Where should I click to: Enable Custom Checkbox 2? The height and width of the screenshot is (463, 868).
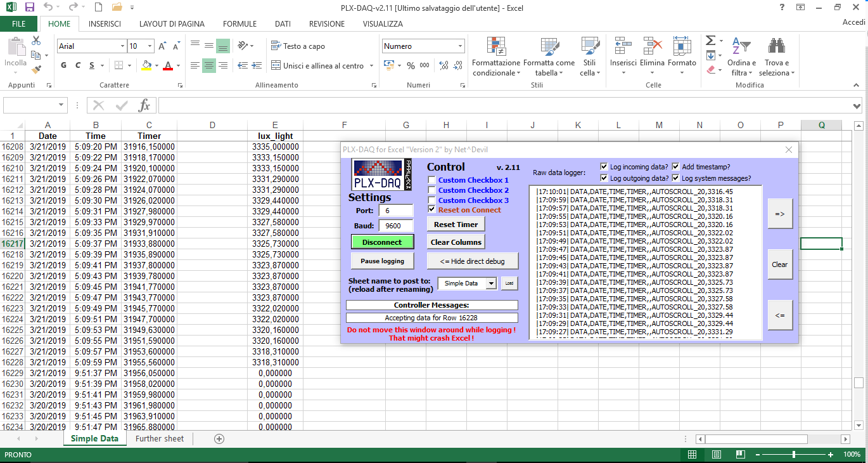click(x=432, y=190)
